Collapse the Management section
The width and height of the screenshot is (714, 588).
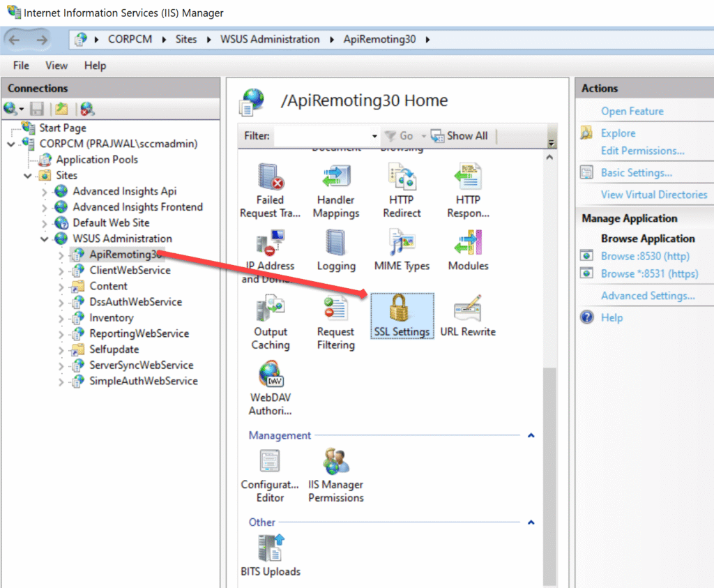(531, 435)
